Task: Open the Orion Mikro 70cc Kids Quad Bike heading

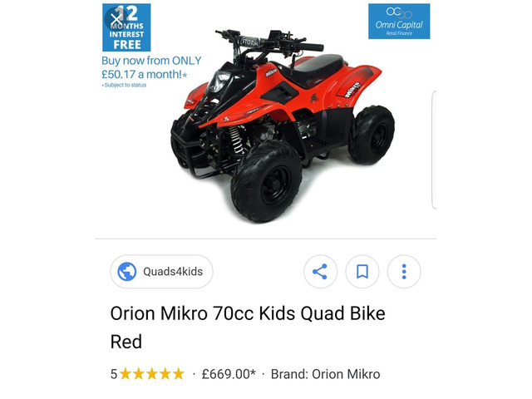Action: (x=248, y=313)
